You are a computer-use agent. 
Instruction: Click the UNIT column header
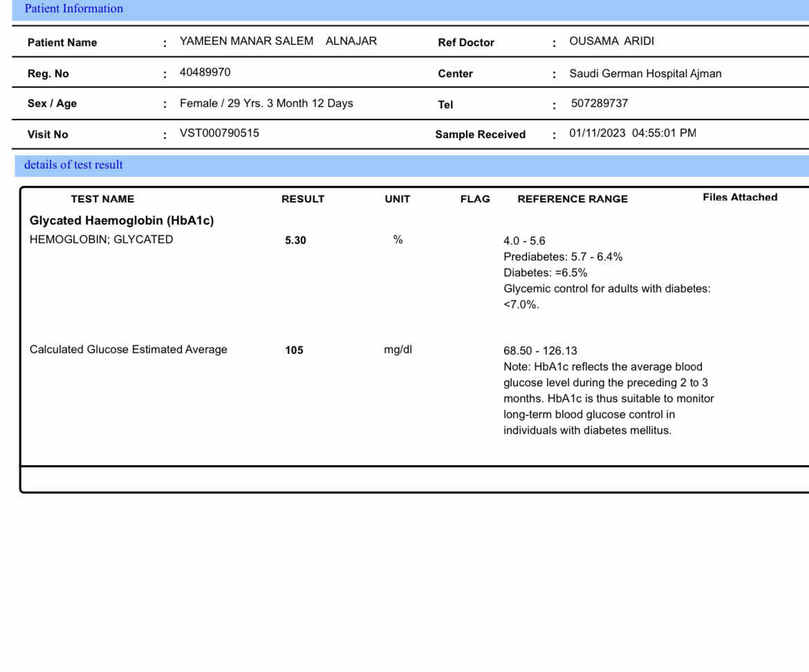[398, 199]
